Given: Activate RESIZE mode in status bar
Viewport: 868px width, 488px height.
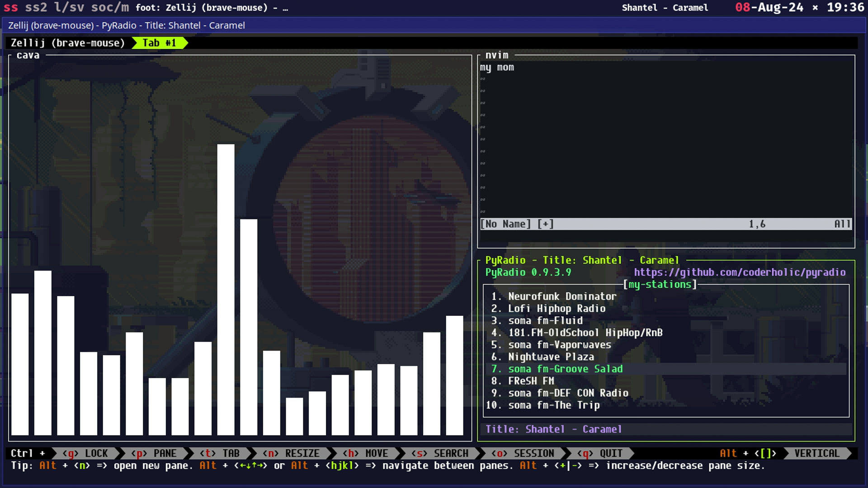Looking at the screenshot, I should click(292, 453).
